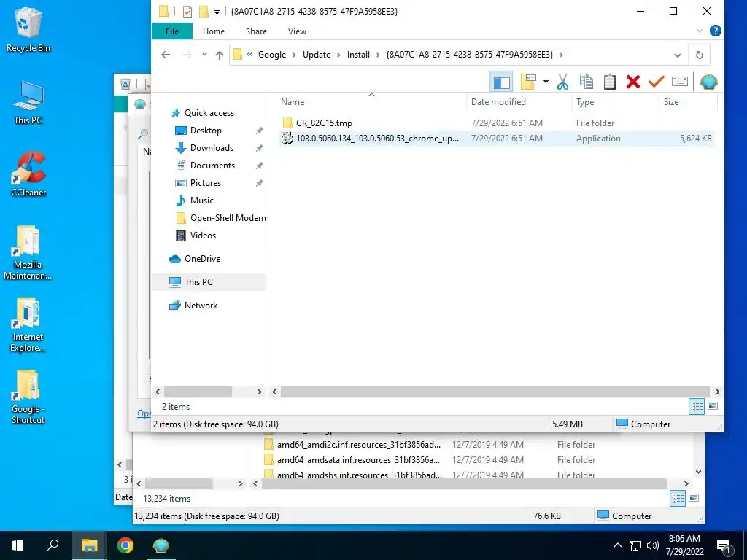Click the blue Help question mark icon
Viewport: 747px width, 560px height.
click(x=715, y=31)
